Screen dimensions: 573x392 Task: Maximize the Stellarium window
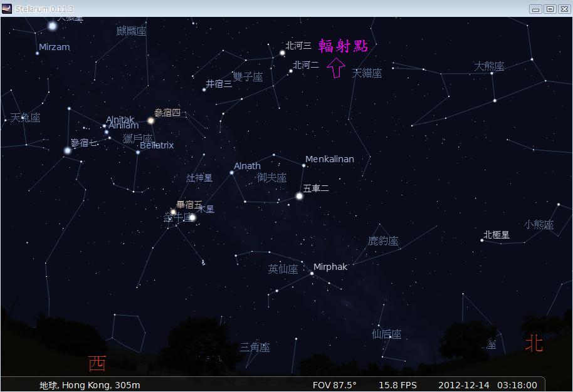[550, 9]
